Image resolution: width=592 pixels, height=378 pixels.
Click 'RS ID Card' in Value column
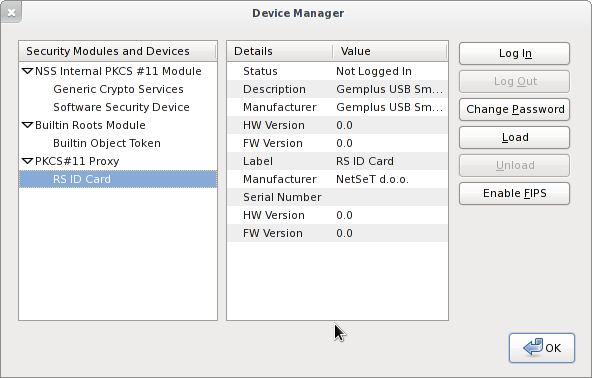365,161
